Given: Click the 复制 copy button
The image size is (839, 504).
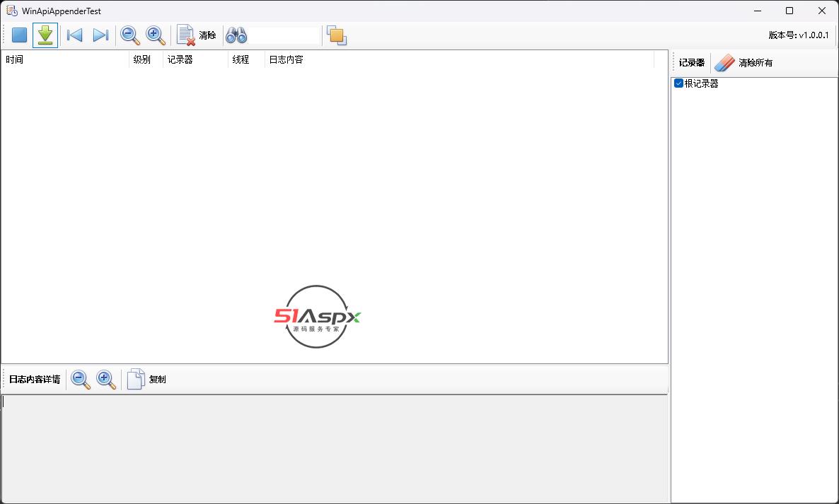Looking at the screenshot, I should coord(146,380).
